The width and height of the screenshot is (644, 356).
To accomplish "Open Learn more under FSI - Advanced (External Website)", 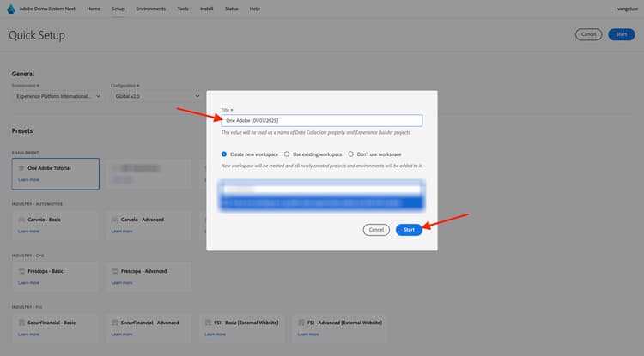I will coord(308,335).
